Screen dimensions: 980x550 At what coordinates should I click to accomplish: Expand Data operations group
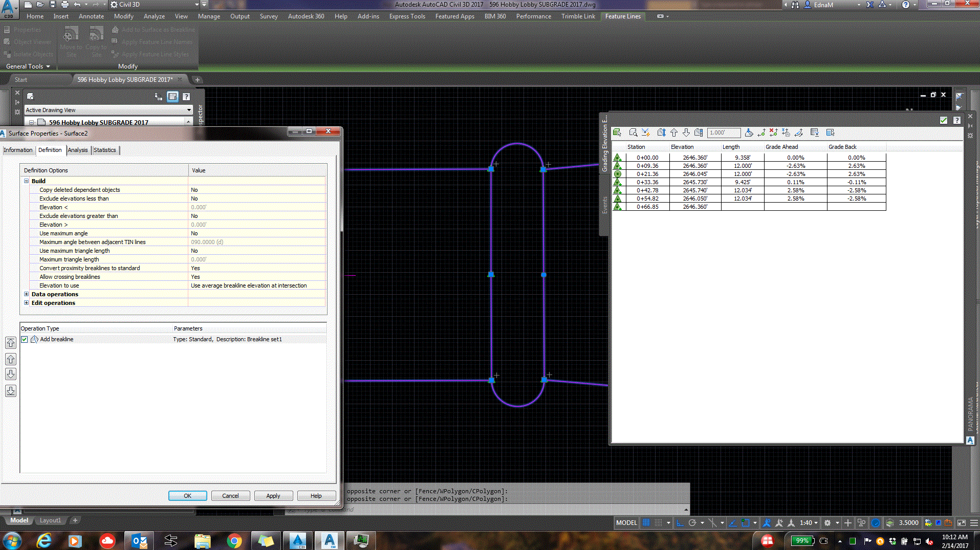click(x=26, y=294)
